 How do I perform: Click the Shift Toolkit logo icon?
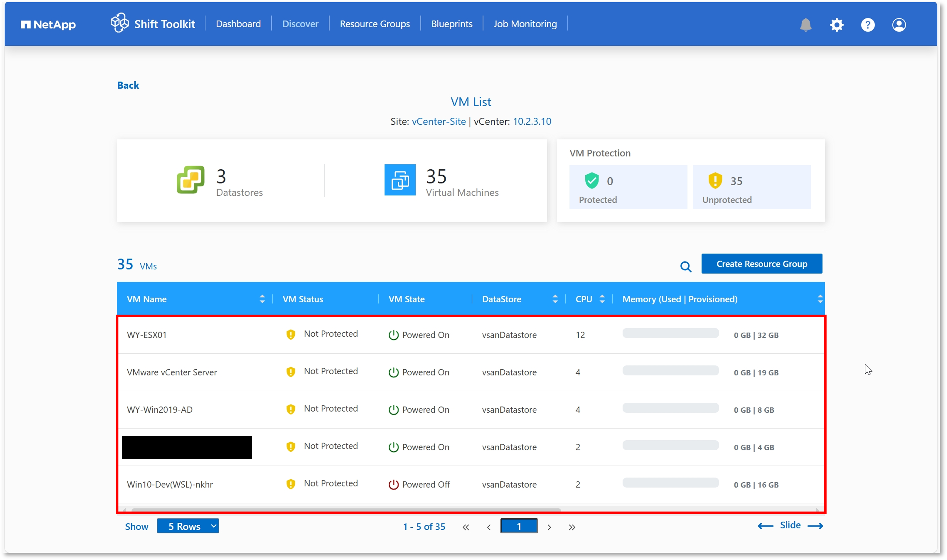(x=119, y=23)
